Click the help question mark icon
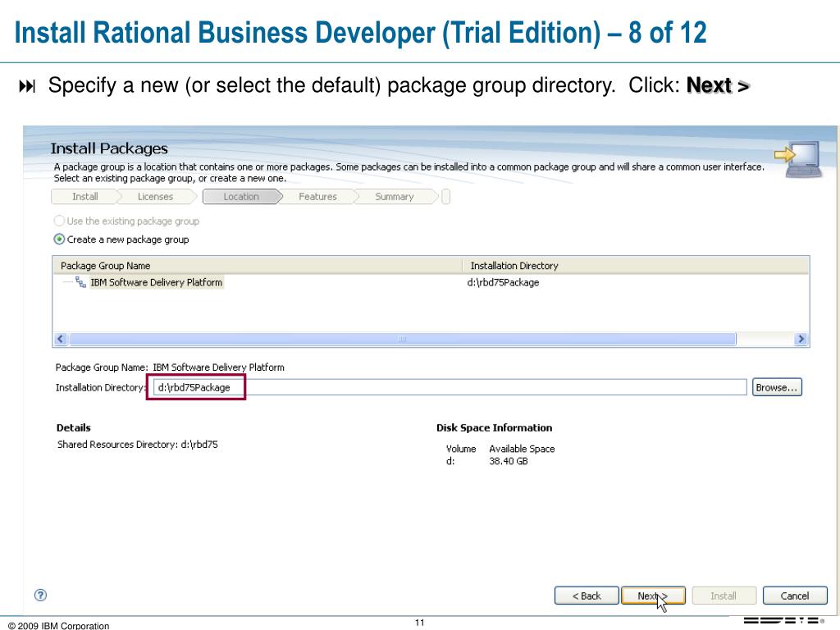 pos(40,596)
